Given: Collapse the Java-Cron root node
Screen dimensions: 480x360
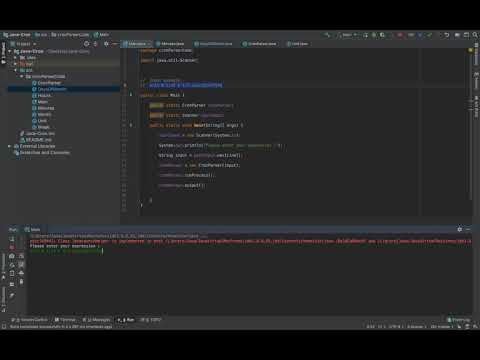Looking at the screenshot, I should 10,51.
